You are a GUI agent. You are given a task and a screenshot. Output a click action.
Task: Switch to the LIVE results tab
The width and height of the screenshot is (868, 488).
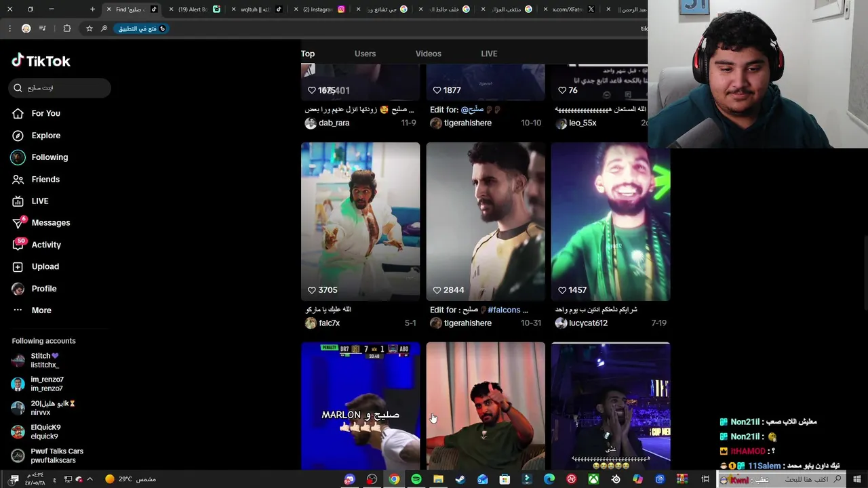489,54
